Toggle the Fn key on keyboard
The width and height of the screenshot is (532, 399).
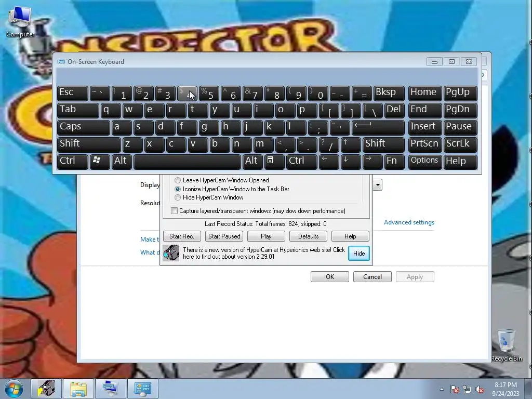394,162
